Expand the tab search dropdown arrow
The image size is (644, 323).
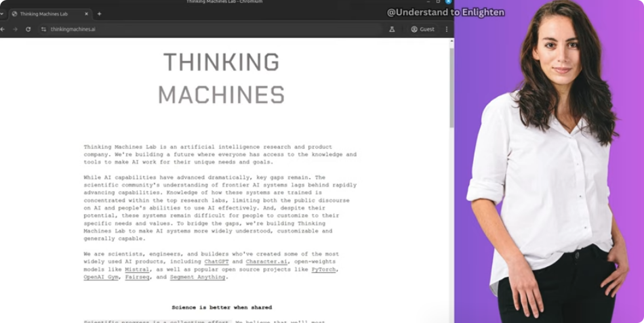[x=1, y=14]
